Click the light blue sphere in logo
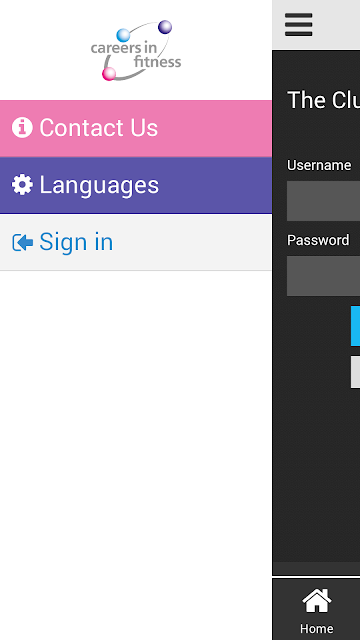This screenshot has height=640, width=360. [x=123, y=35]
